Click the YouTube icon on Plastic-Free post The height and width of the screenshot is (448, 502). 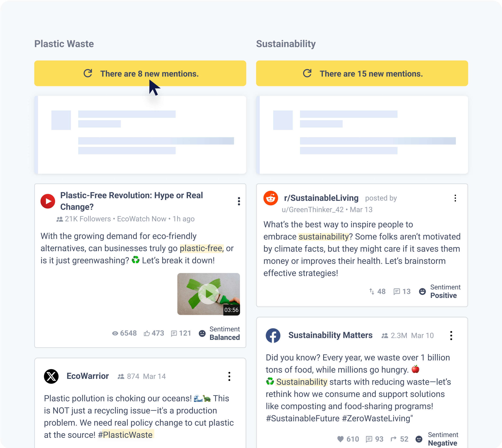tap(48, 201)
